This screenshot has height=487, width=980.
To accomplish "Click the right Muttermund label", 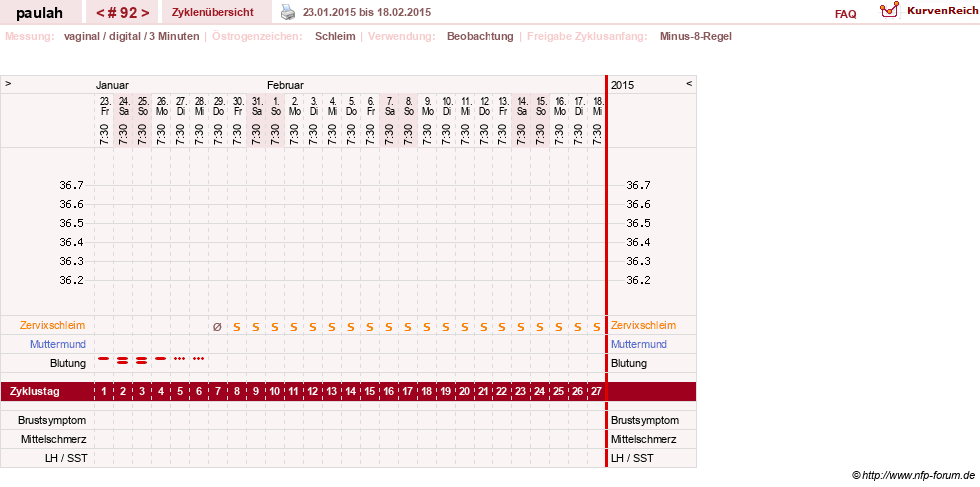I will [639, 344].
